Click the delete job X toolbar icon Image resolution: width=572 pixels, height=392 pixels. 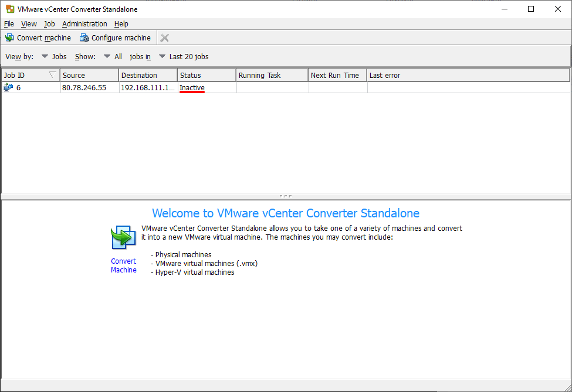click(164, 38)
